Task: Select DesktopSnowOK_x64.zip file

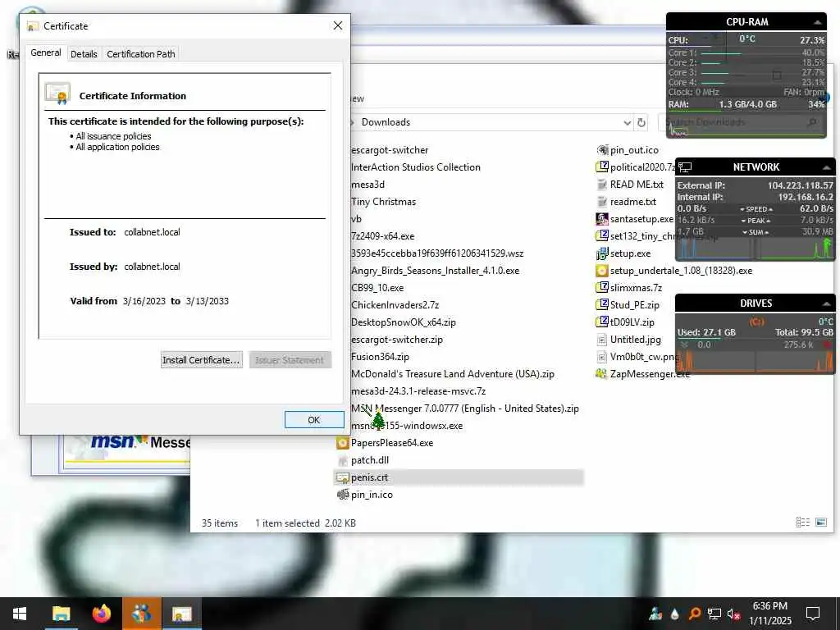Action: click(x=404, y=322)
